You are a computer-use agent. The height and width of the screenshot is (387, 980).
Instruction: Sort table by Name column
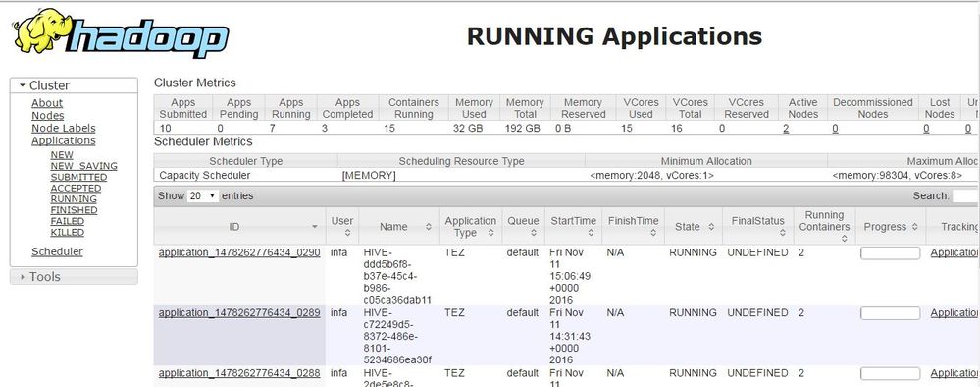pos(398,227)
